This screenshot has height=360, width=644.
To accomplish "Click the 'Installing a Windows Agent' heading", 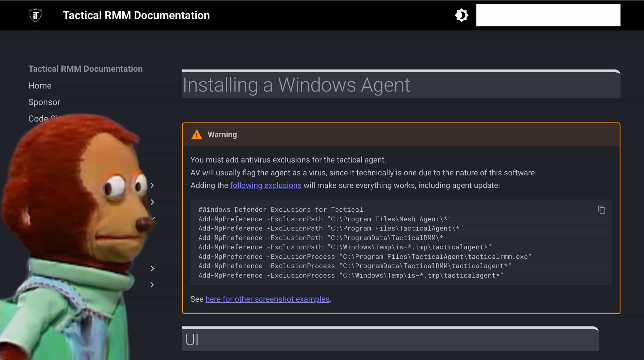I will [296, 85].
